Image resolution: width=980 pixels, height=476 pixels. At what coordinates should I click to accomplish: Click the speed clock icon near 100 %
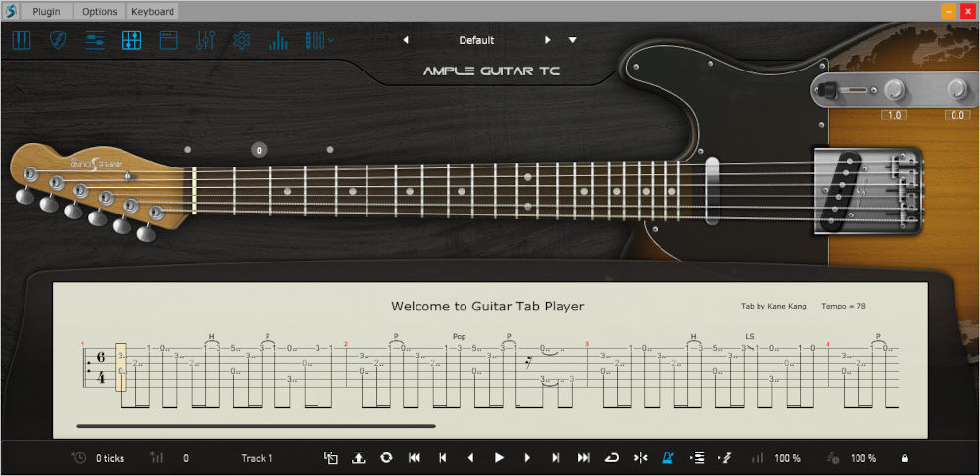pos(833,458)
